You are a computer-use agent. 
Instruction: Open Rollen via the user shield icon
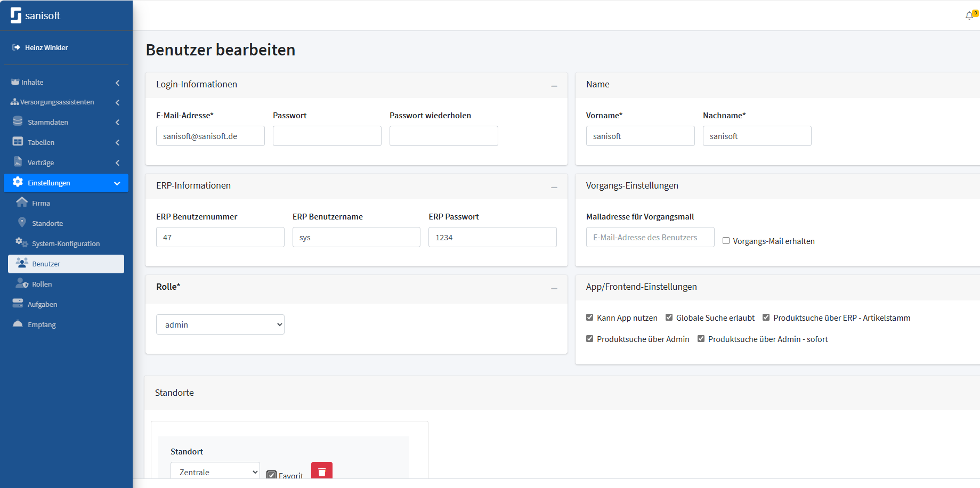click(x=22, y=283)
